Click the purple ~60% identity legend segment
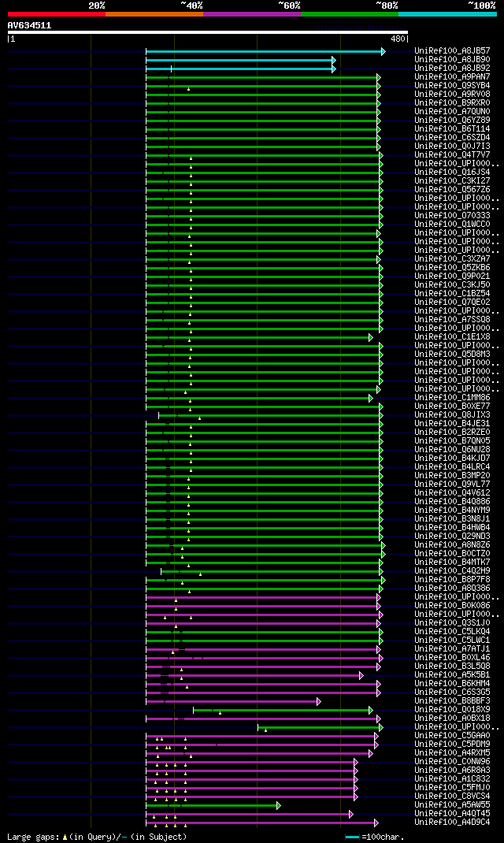The image size is (504, 843). coord(252,14)
